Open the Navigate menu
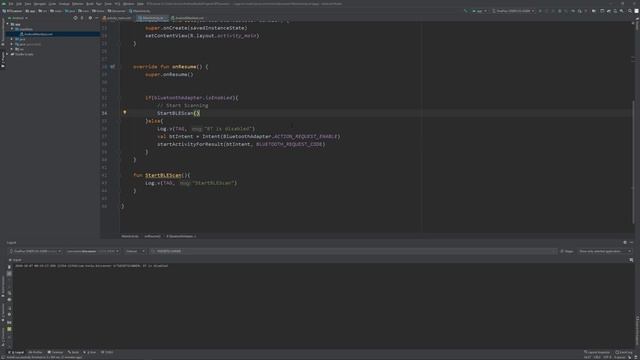The image size is (640, 360). pos(40,4)
